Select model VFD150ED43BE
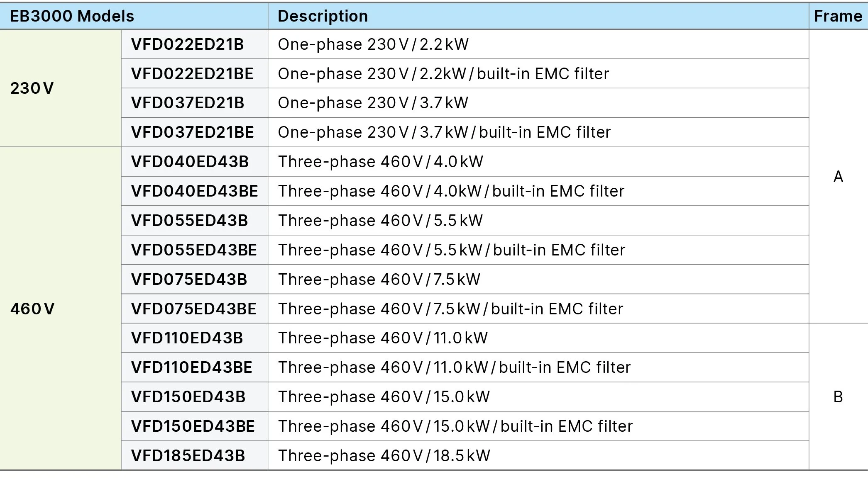 click(194, 426)
